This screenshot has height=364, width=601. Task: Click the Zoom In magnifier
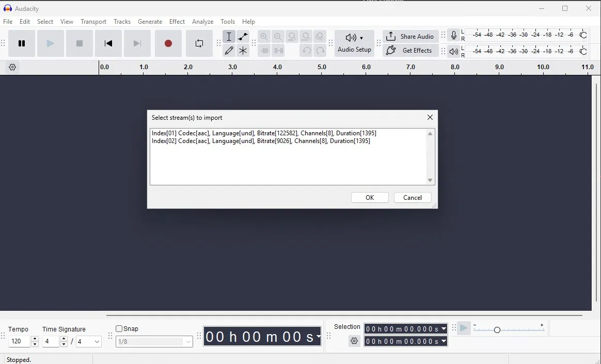[x=264, y=37]
